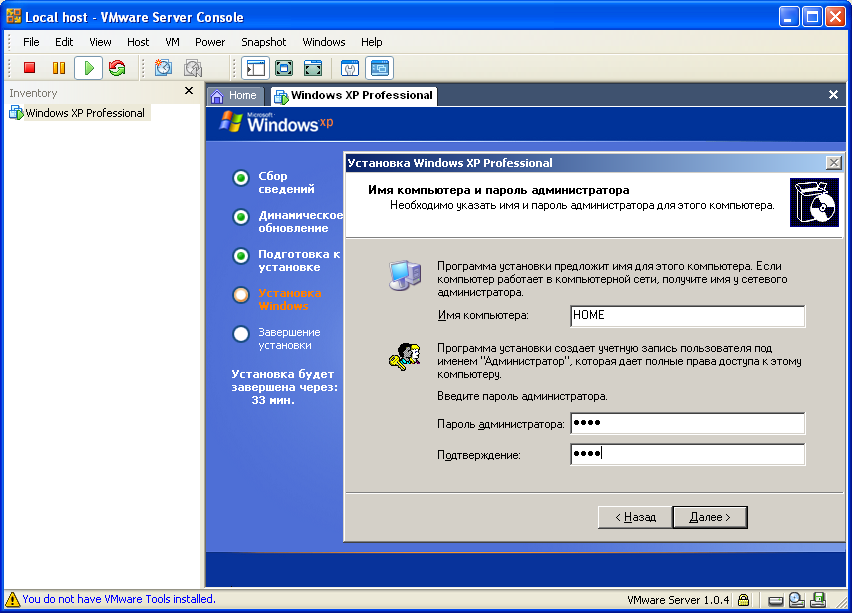852x613 pixels.
Task: Click the yellow lock status icon
Action: (743, 600)
